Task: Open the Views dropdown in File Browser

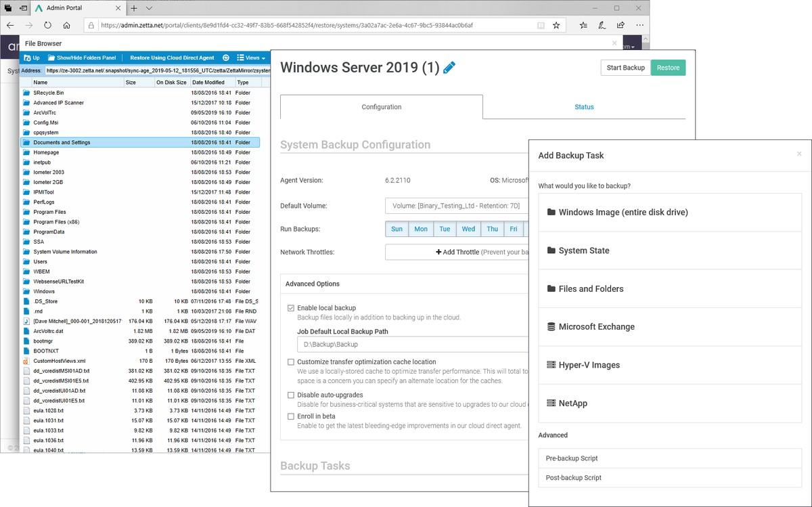Action: pos(252,58)
